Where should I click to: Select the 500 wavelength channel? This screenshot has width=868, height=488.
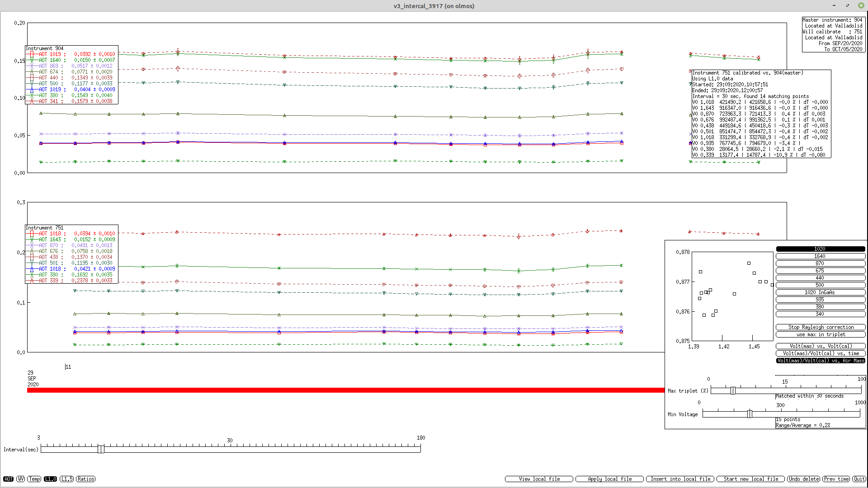coord(820,285)
